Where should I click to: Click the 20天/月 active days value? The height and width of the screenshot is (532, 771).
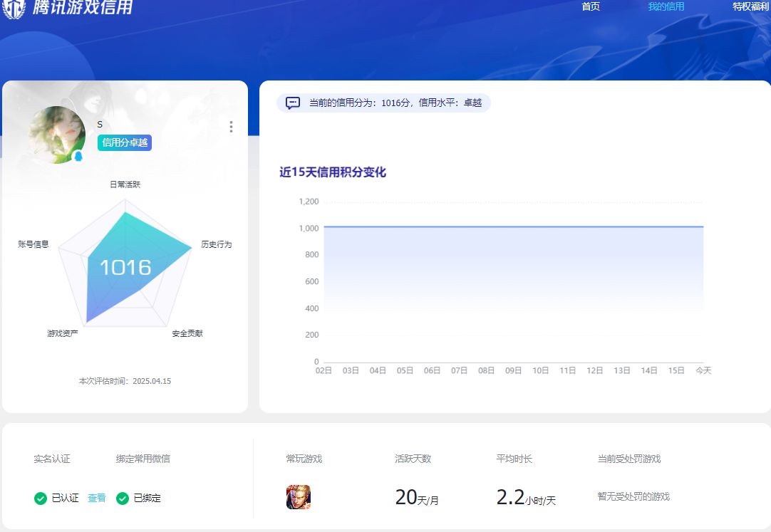pyautogui.click(x=417, y=497)
